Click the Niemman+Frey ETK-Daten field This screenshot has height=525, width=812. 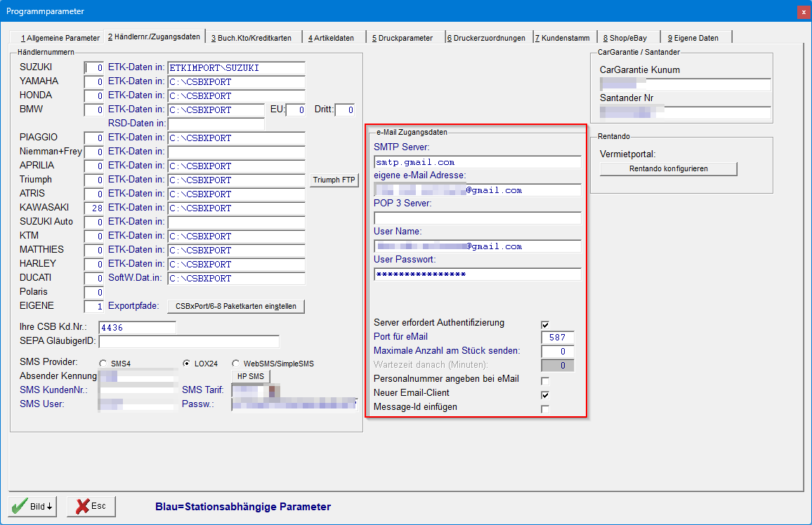pos(236,152)
